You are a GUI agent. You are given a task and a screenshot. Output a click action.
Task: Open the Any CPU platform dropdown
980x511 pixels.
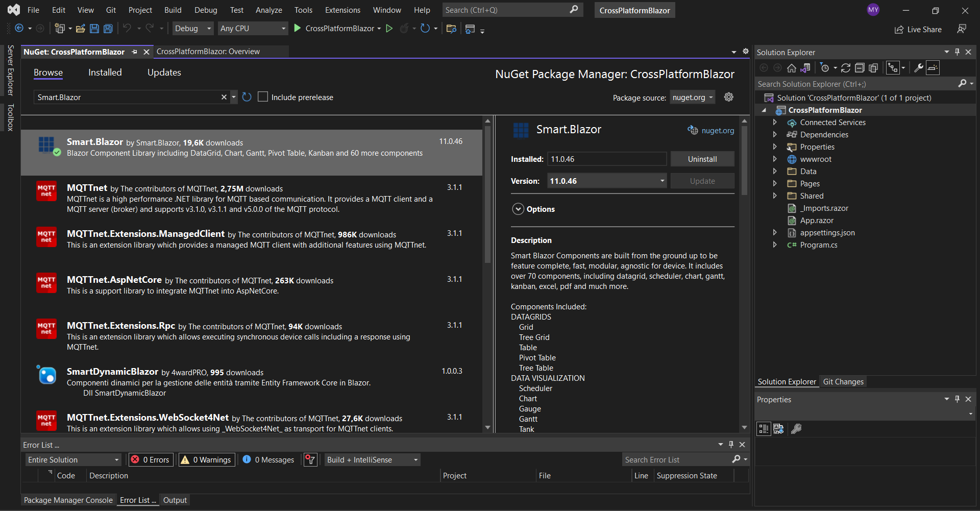pos(253,29)
